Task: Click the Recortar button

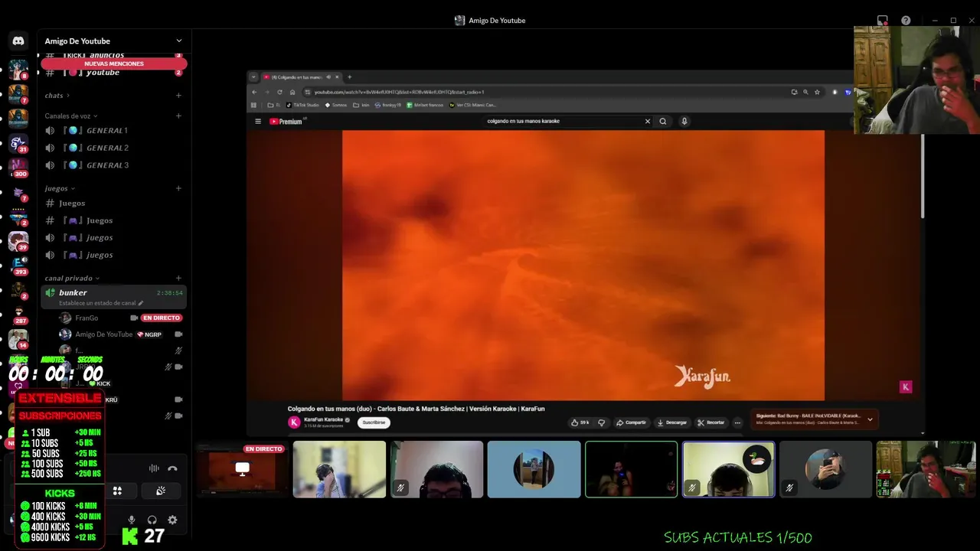Action: [710, 422]
